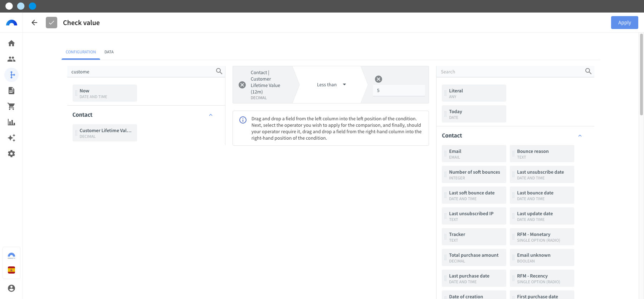Collapse the right Contact section

[x=580, y=136]
